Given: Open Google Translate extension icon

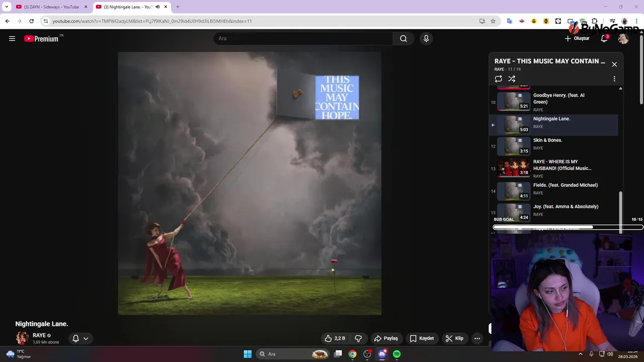Looking at the screenshot, I should click(x=510, y=21).
